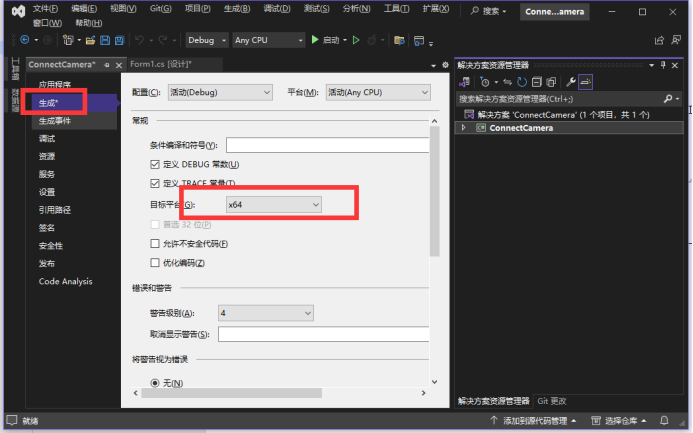The height and width of the screenshot is (433, 693).
Task: Enable 允许不安全代码 checkbox
Action: [155, 243]
